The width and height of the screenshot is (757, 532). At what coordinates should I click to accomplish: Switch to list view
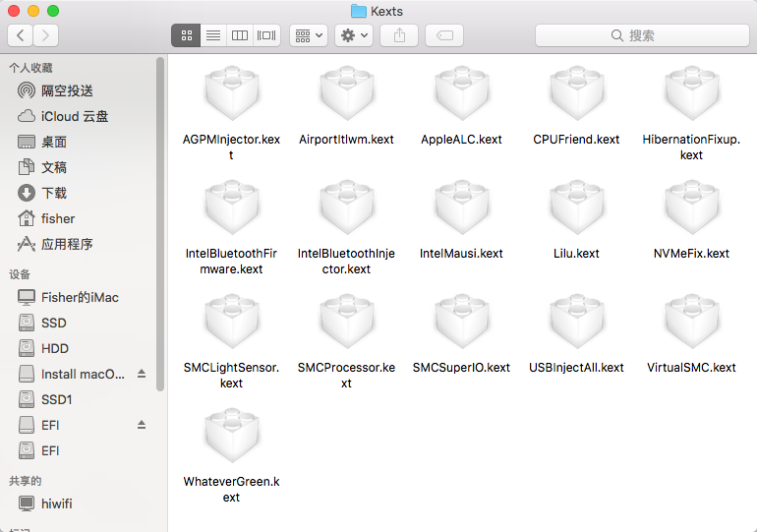pos(213,35)
